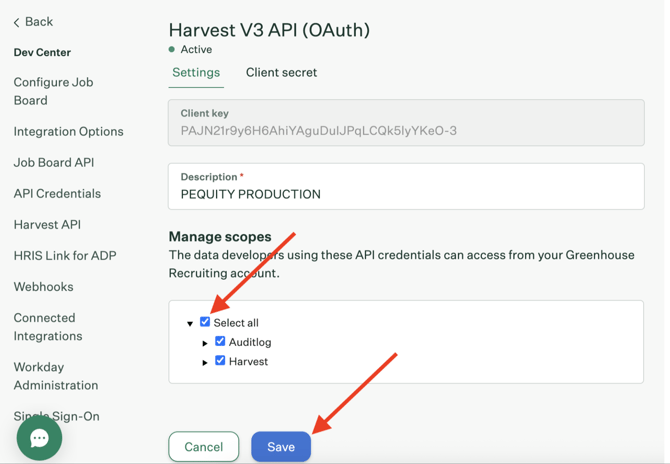This screenshot has height=464, width=670.
Task: Collapse the Select all tree arrow
Action: pyautogui.click(x=190, y=323)
